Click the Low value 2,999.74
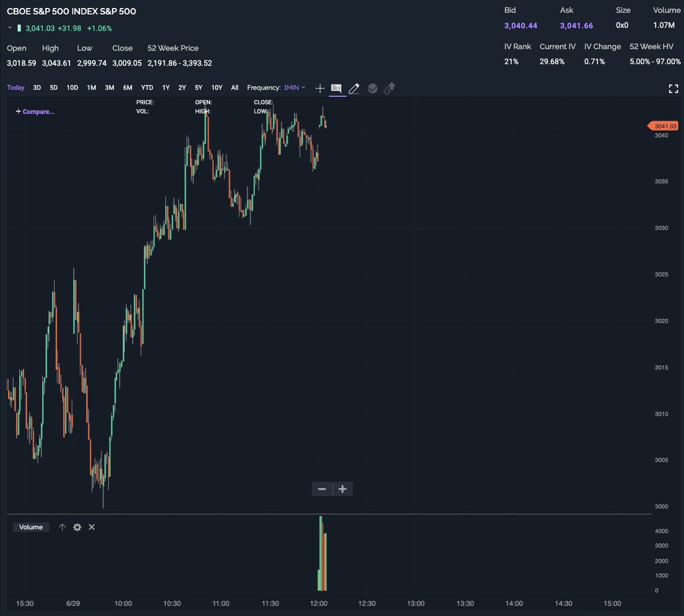Image resolution: width=684 pixels, height=616 pixels. pos(92,63)
